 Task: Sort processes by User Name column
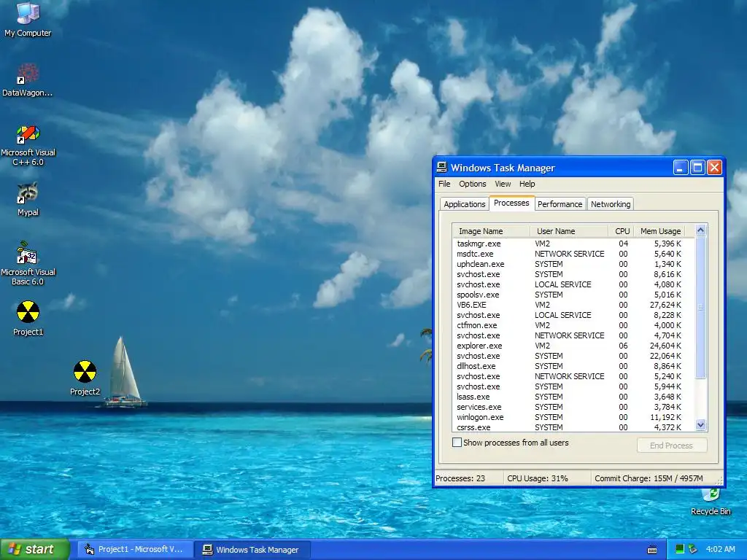point(569,231)
